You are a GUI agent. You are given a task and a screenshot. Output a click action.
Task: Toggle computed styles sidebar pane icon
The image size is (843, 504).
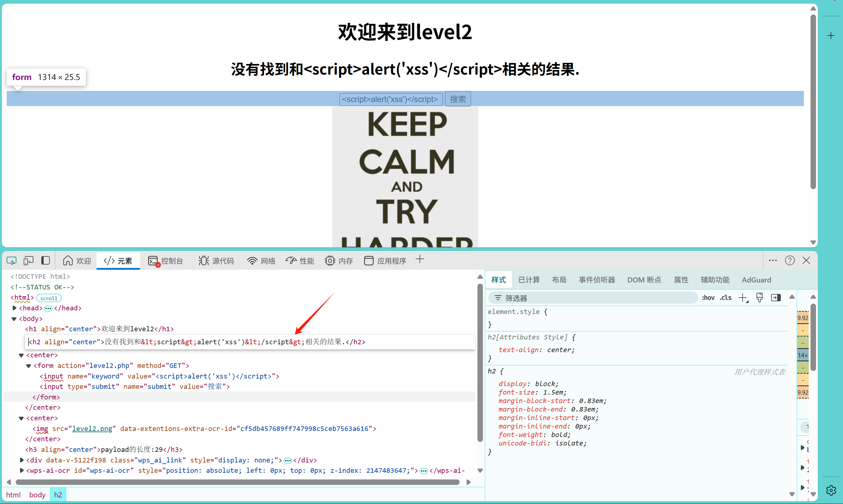coord(776,298)
